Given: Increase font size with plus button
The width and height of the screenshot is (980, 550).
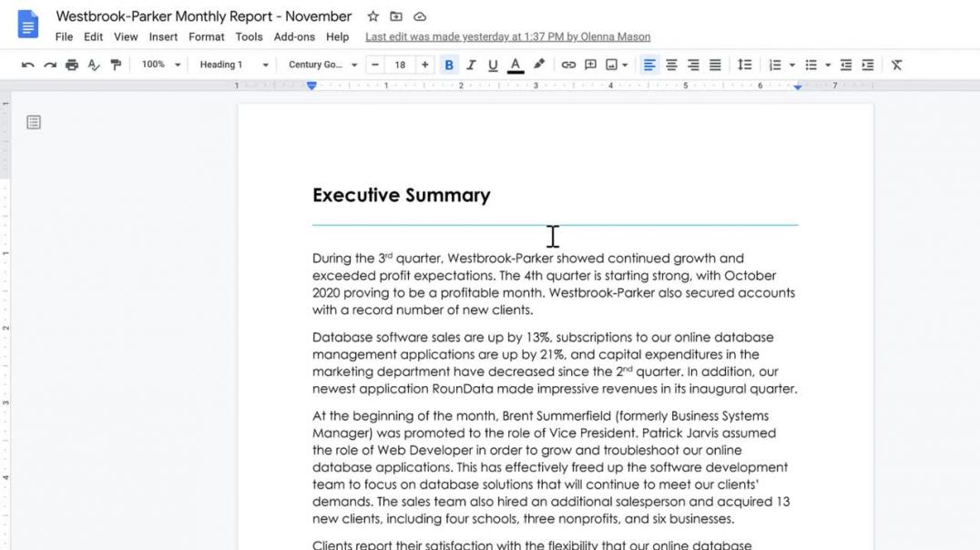Looking at the screenshot, I should pos(424,65).
